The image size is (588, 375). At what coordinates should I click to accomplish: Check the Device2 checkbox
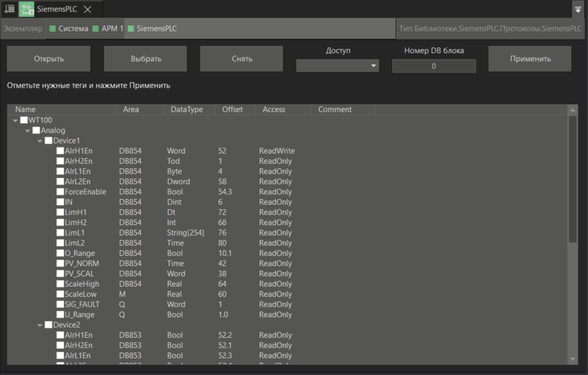[49, 324]
